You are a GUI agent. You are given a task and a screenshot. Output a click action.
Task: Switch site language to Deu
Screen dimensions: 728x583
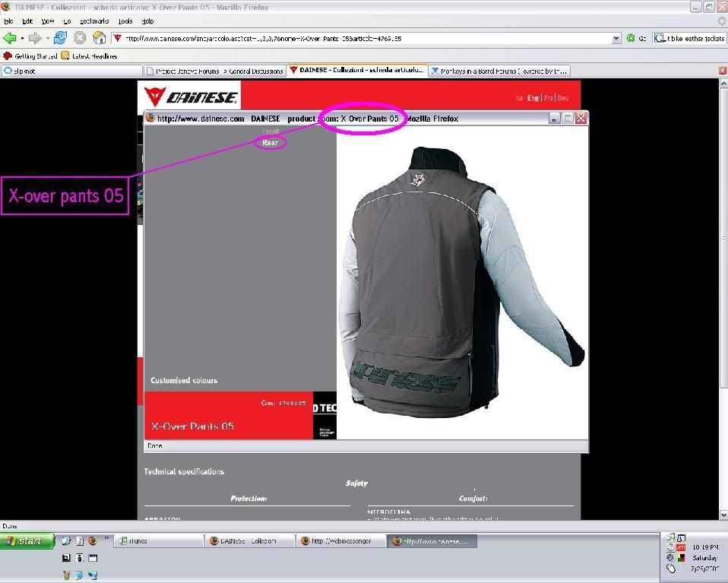tap(563, 98)
